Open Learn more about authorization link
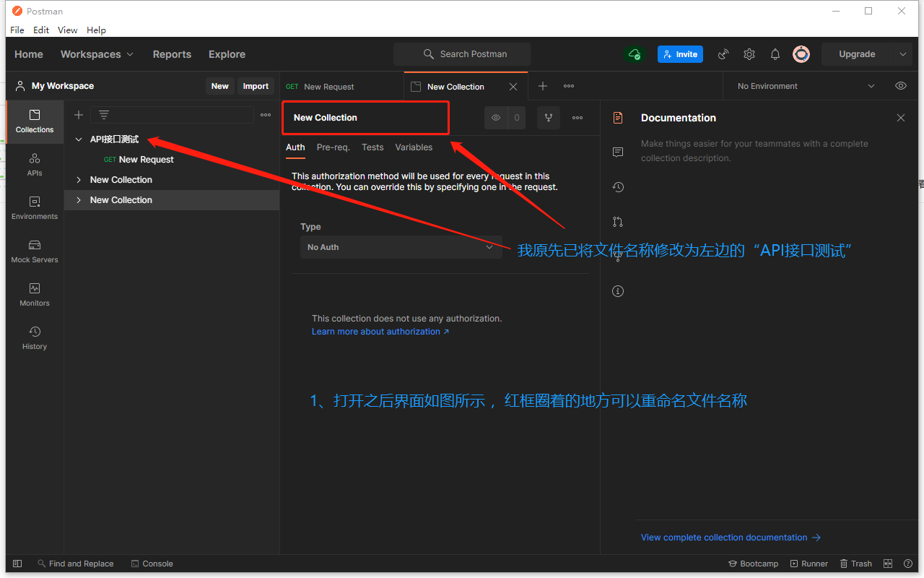This screenshot has height=578, width=924. (380, 332)
